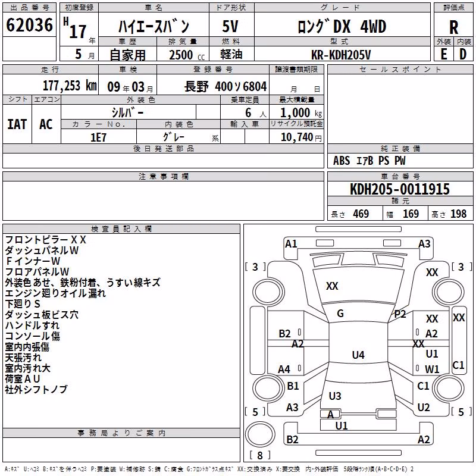Select the mileage 177,253 km
Image resolution: width=476 pixels, height=476 pixels.
(70, 86)
